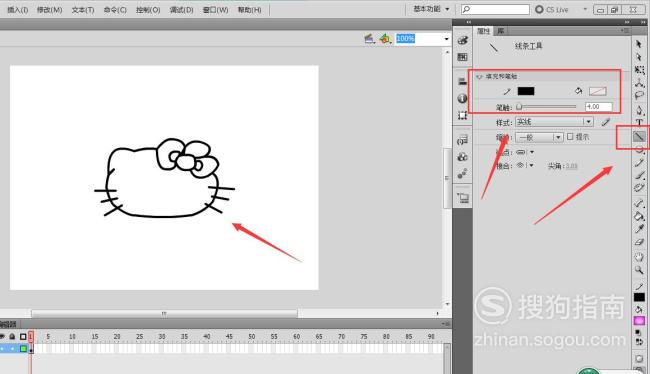Click the 笔触 stroke width slider
This screenshot has width=650, height=374.
pos(546,107)
